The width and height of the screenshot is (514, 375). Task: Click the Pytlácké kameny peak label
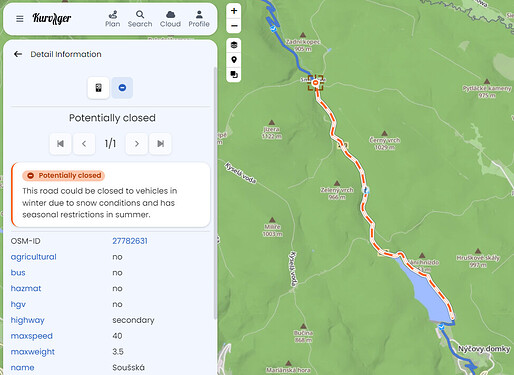coord(487,92)
